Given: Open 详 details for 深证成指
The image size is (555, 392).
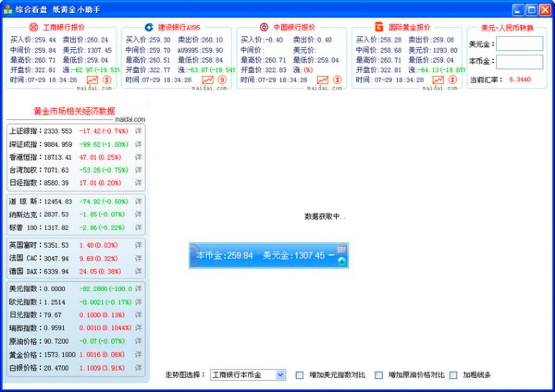Looking at the screenshot, I should [138, 144].
